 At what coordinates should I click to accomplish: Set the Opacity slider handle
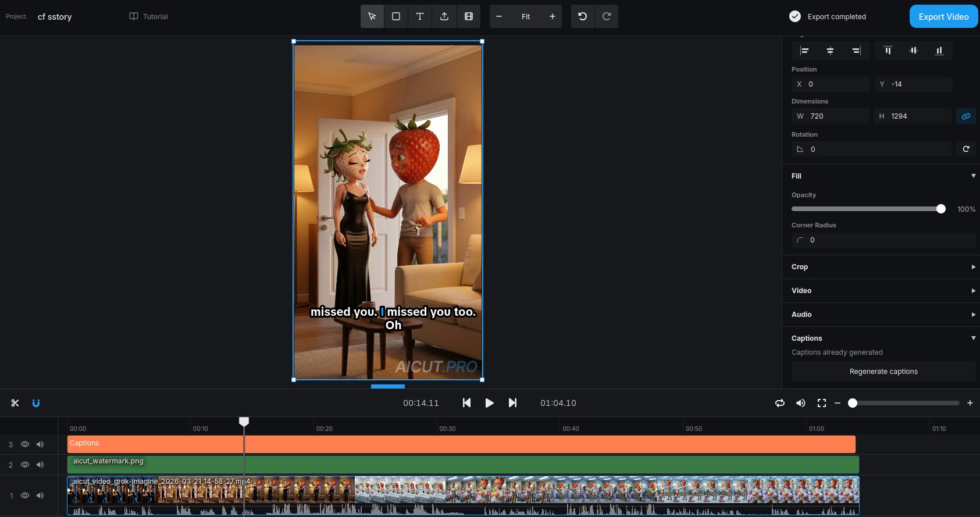tap(941, 209)
